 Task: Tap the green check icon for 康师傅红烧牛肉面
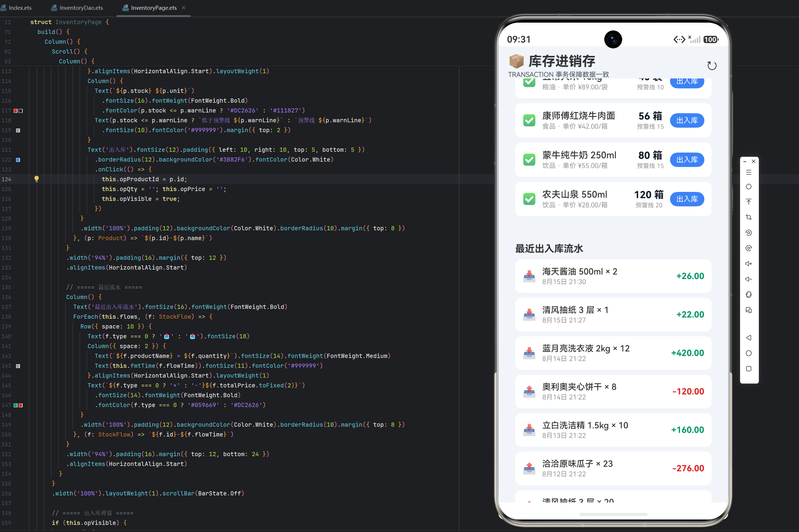(529, 121)
